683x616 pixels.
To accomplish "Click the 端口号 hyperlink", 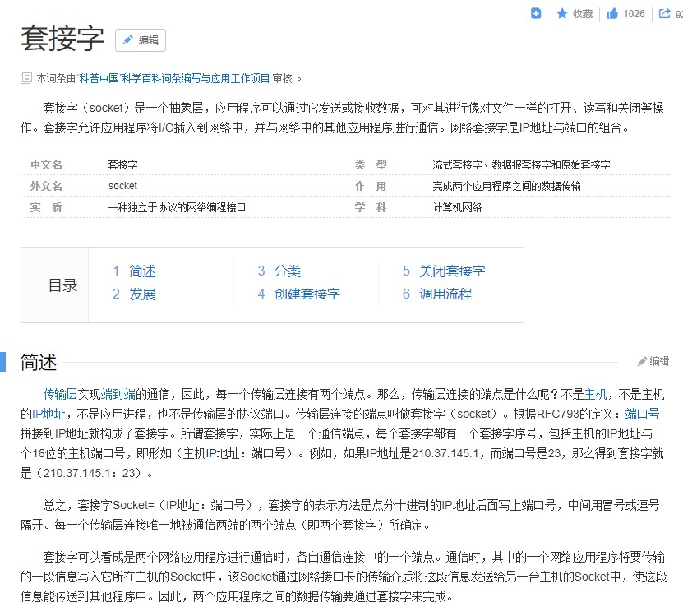I will pyautogui.click(x=642, y=413).
